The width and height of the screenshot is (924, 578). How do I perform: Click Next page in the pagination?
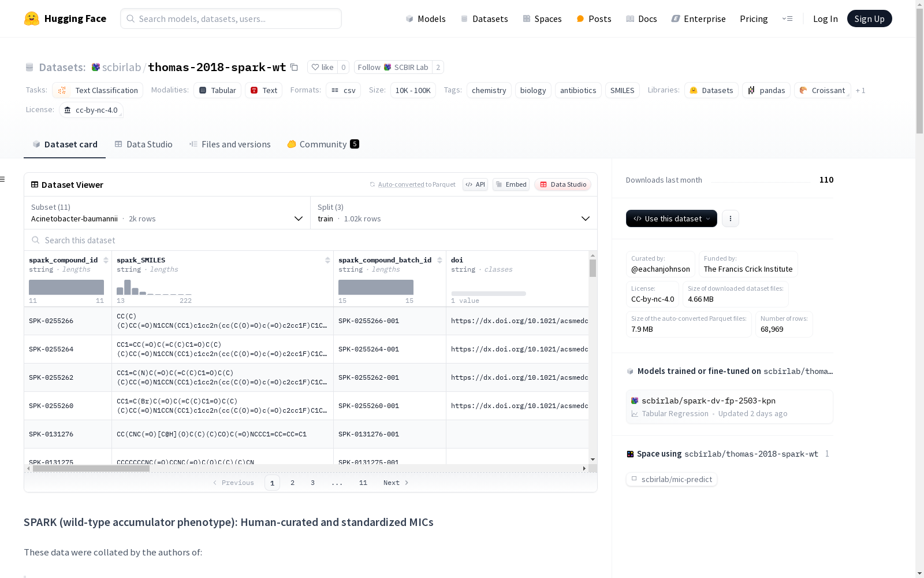point(396,483)
